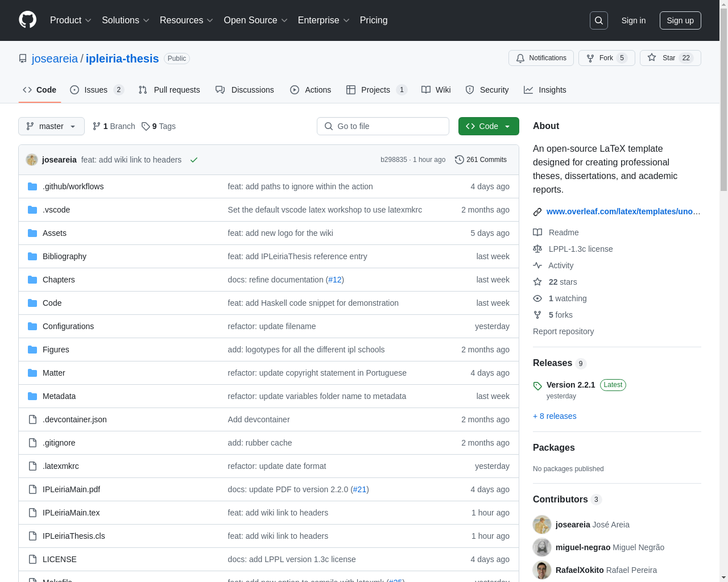Viewport: 728px width, 582px height.
Task: Star the repository with star icon
Action: coord(652,57)
